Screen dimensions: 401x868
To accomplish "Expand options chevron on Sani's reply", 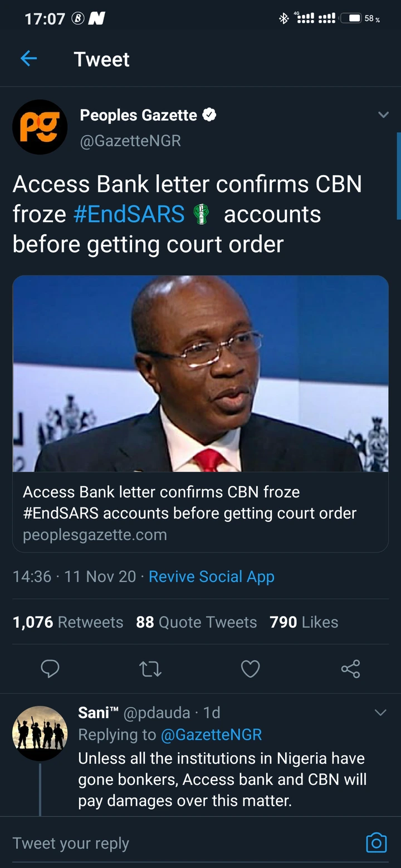I will pyautogui.click(x=380, y=713).
